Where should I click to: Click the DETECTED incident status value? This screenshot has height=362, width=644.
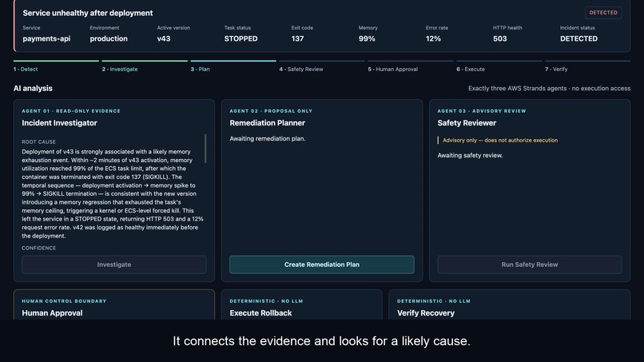click(x=578, y=38)
